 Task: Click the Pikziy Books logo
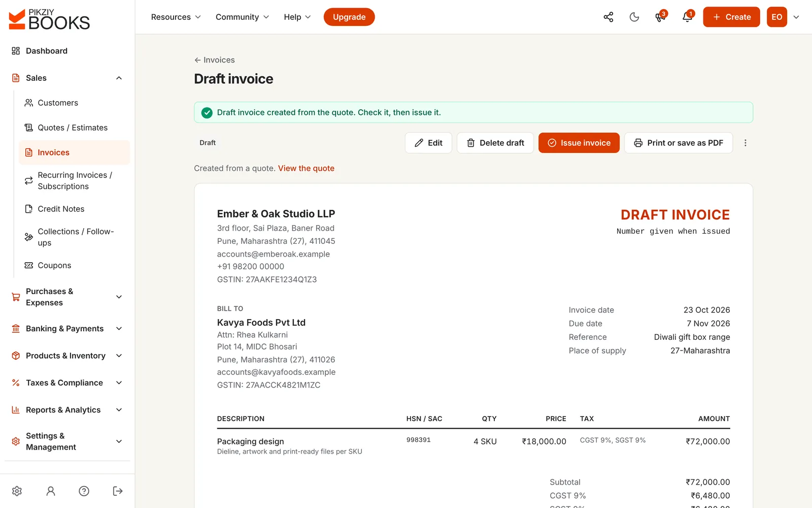(x=50, y=19)
